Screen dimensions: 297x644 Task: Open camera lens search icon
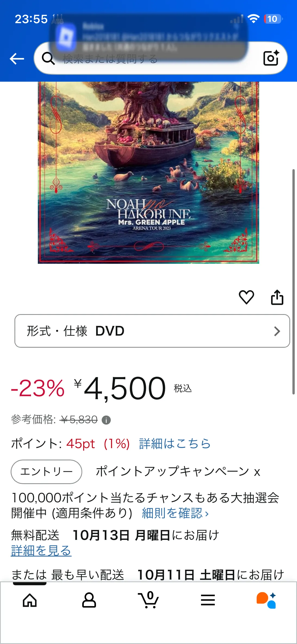click(x=271, y=58)
